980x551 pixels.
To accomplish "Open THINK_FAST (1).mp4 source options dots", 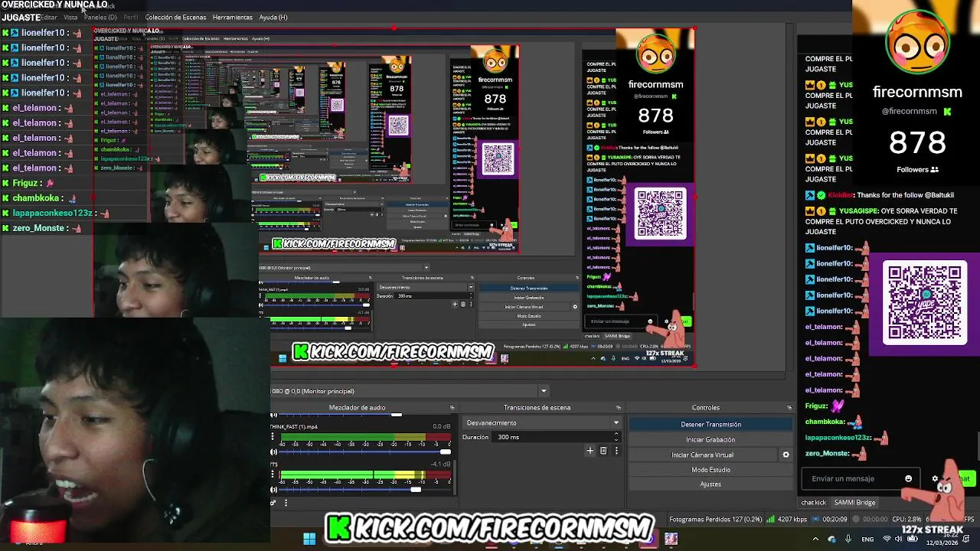I will point(273,438).
